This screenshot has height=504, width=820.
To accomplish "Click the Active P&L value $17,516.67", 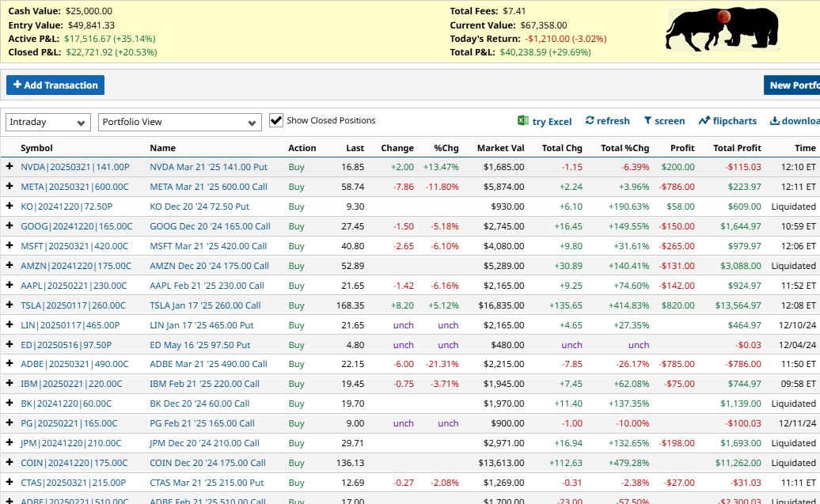I will (x=87, y=39).
